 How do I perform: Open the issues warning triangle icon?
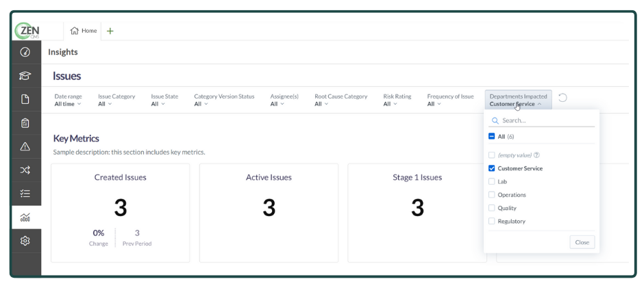(x=25, y=146)
